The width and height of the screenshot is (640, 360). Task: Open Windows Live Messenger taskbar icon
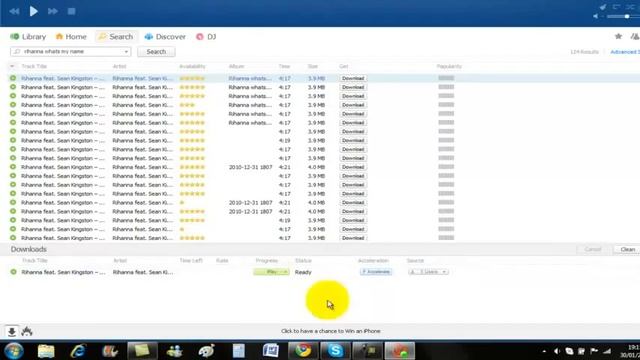click(x=174, y=351)
